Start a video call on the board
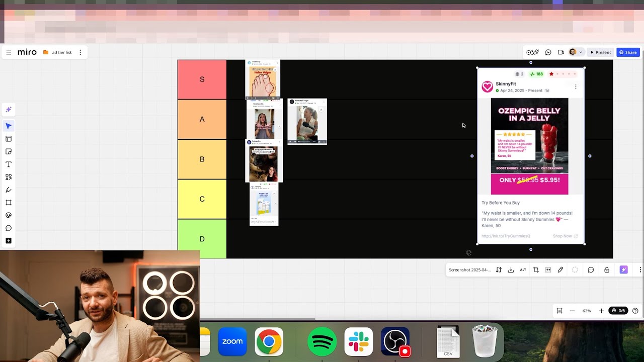 coord(561,52)
